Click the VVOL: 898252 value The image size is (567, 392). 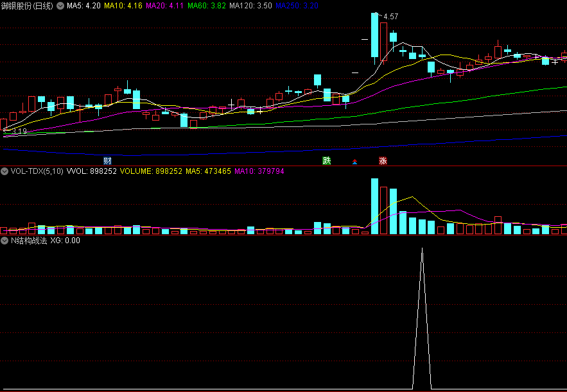(x=91, y=171)
